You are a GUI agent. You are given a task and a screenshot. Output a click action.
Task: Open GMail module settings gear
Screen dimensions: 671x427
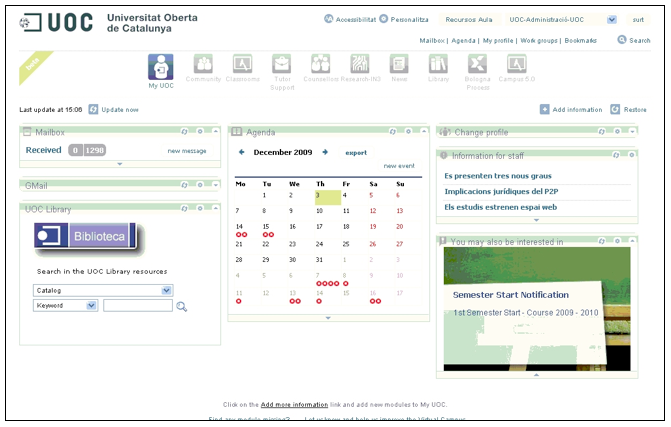[200, 185]
